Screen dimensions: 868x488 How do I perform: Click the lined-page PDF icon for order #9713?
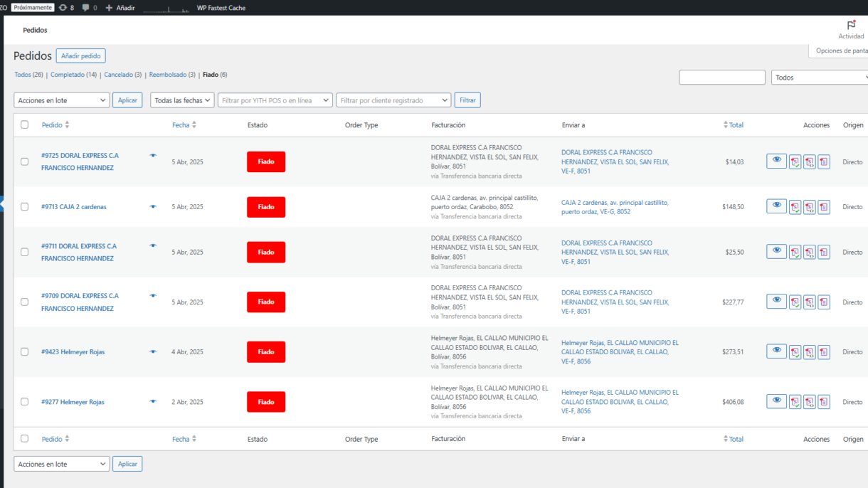tap(824, 207)
